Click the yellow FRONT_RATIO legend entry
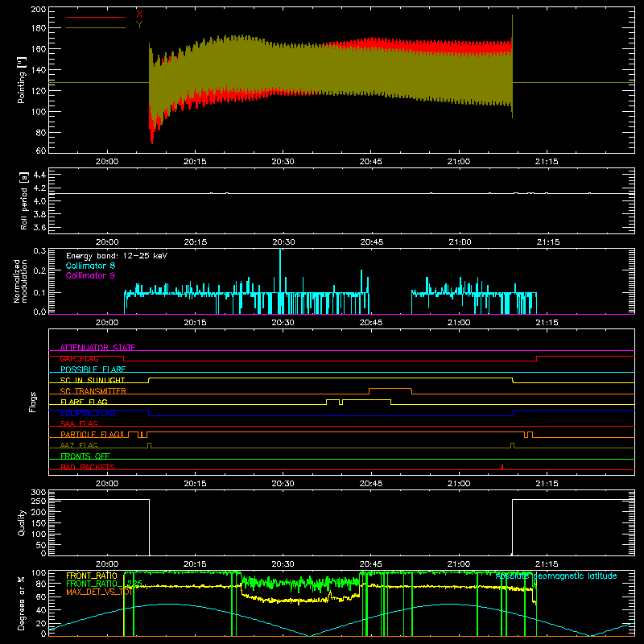The image size is (644, 644). pos(92,576)
